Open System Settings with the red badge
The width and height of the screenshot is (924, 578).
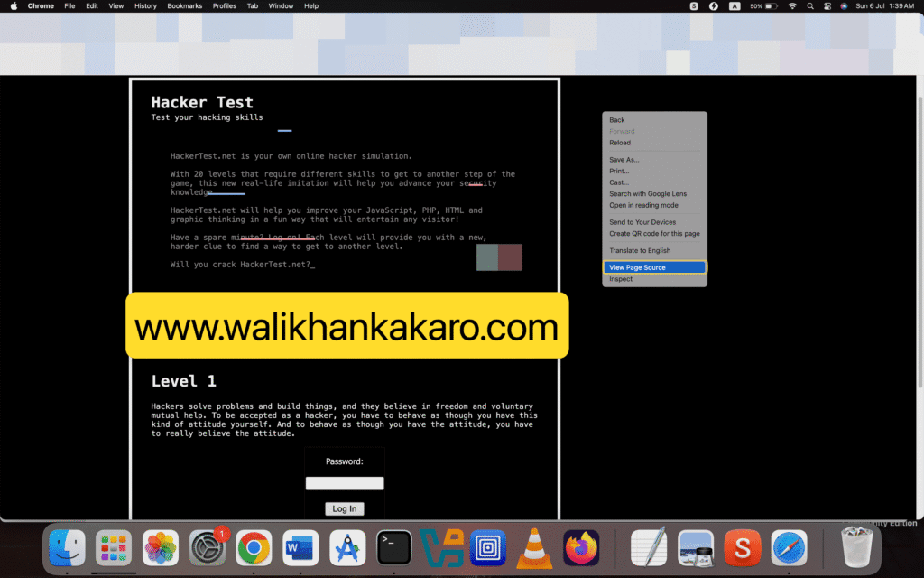pos(208,547)
